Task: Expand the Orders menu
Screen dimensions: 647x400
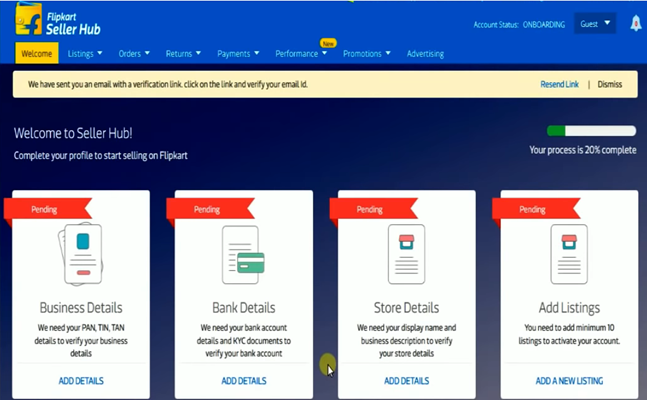Action: tap(134, 54)
